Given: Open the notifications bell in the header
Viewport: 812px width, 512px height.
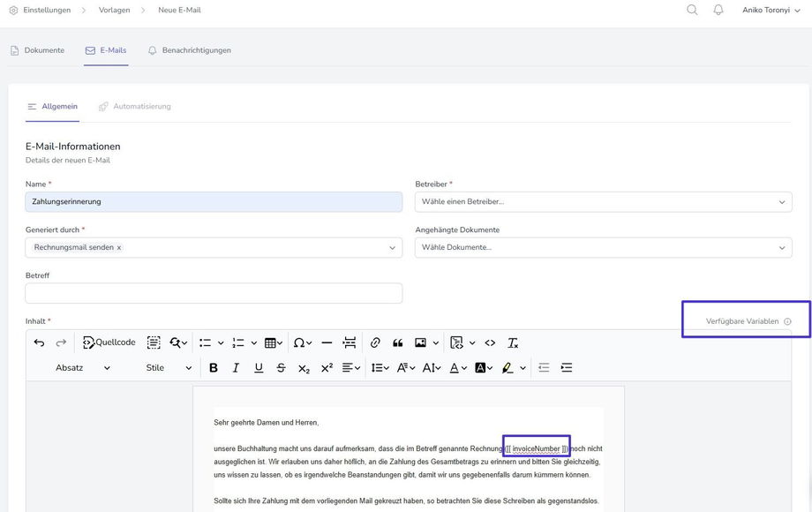Looking at the screenshot, I should pos(718,11).
